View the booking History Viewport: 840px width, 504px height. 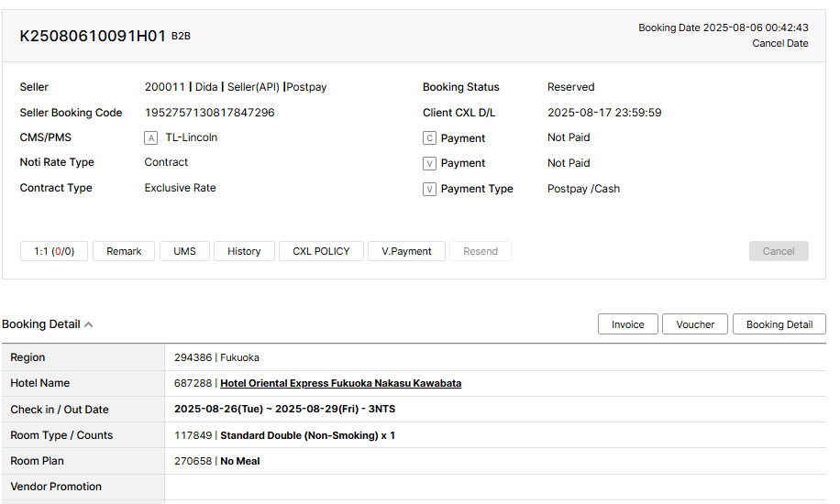[244, 251]
